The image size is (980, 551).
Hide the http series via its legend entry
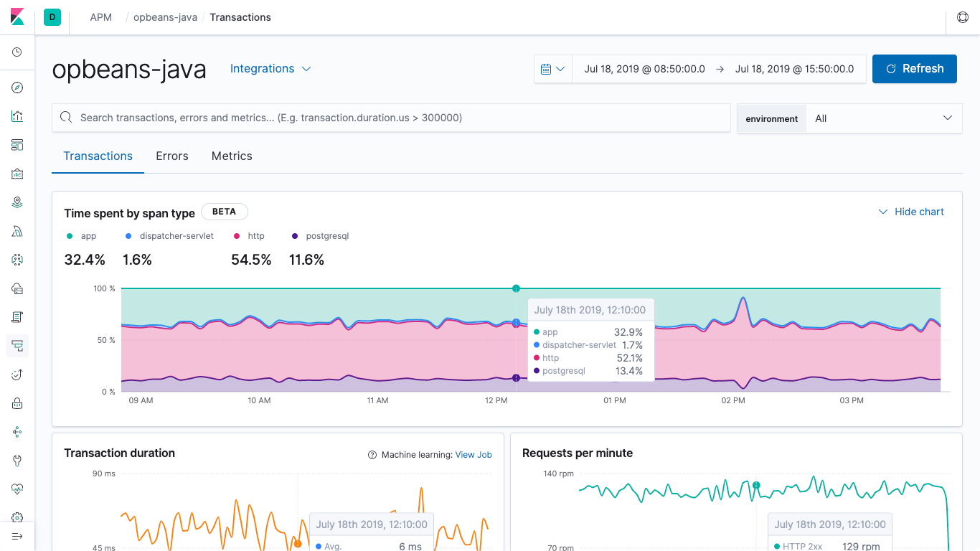point(255,235)
